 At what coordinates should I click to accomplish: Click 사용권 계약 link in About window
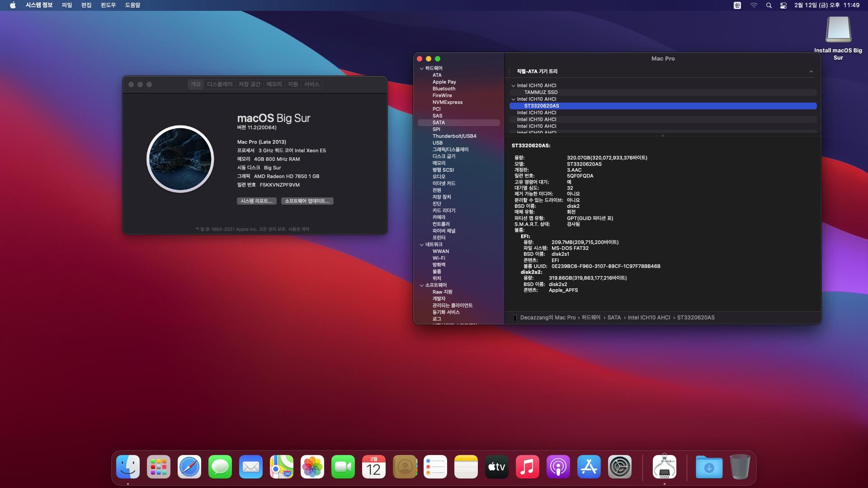[x=299, y=230]
